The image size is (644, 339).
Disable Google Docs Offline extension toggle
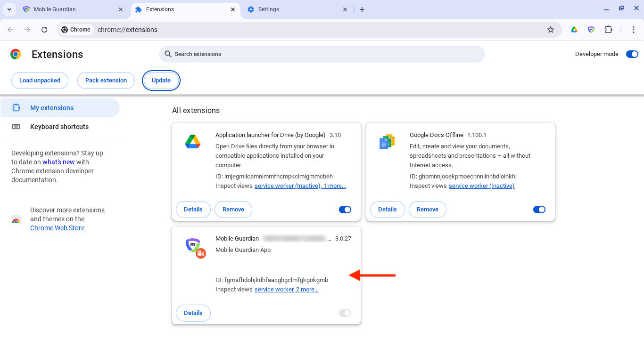539,210
